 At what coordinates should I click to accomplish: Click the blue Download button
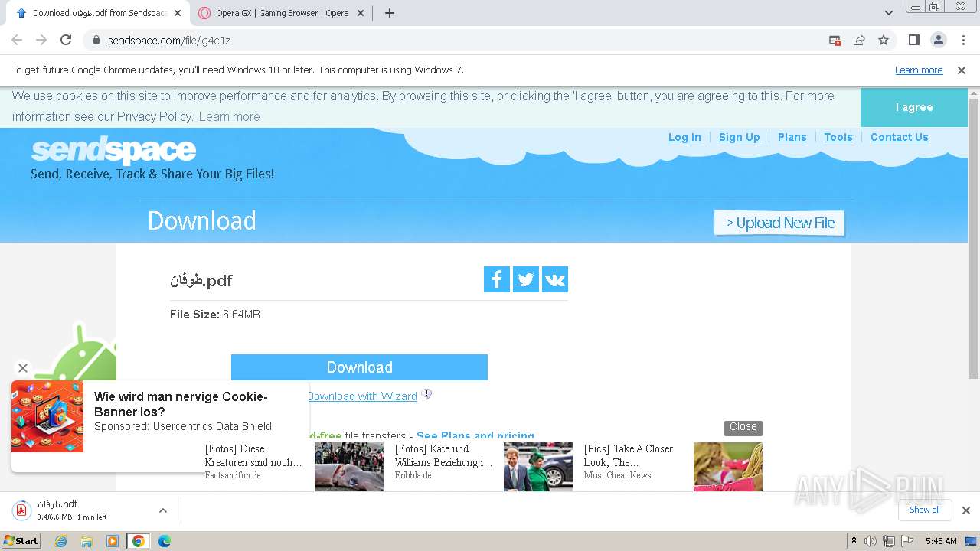pos(359,367)
